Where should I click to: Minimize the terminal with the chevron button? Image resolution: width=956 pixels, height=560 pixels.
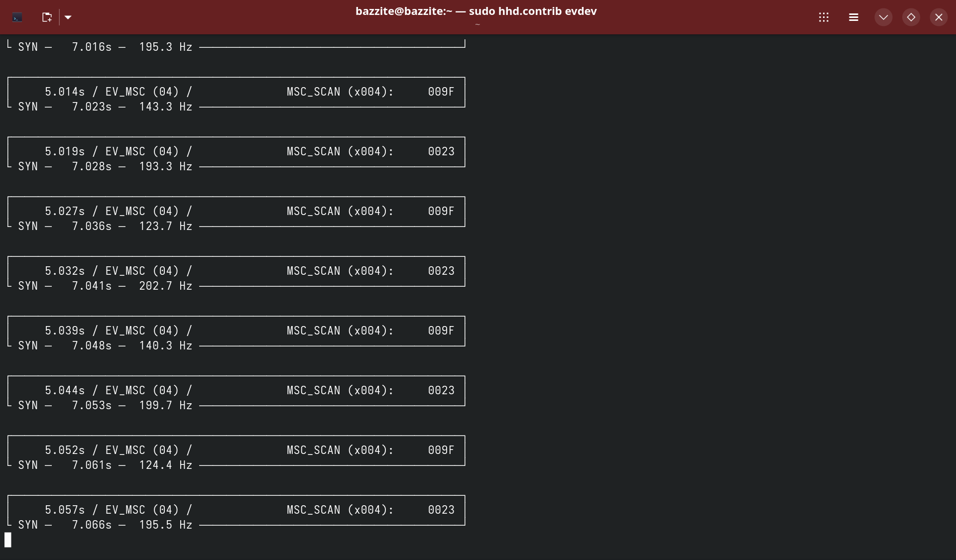pos(883,17)
